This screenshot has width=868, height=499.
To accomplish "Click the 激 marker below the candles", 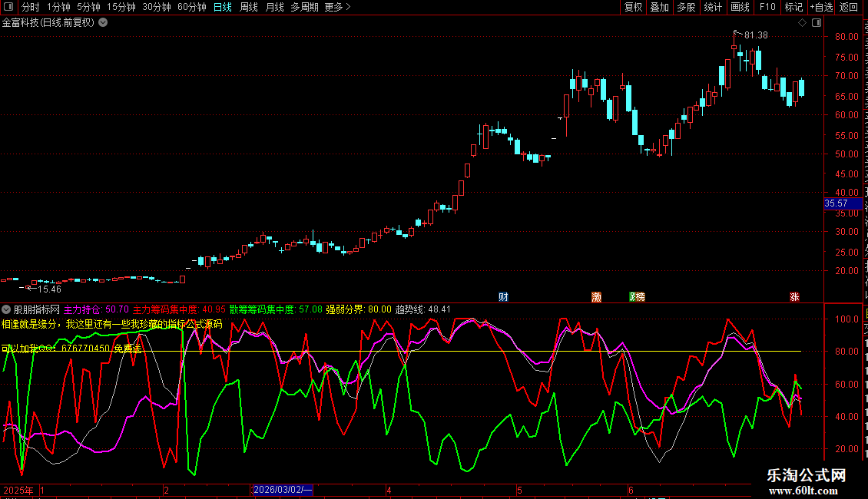I will pyautogui.click(x=596, y=297).
